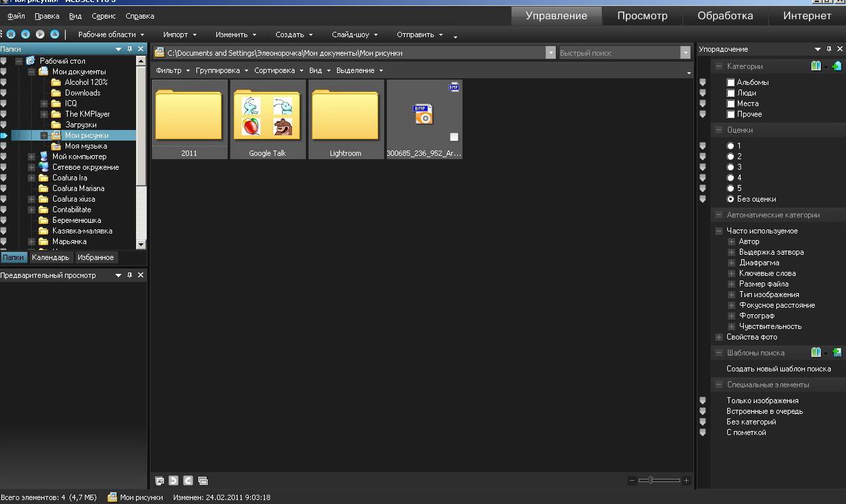The height and width of the screenshot is (504, 846).
Task: Click the zoom in plus icon for thumbnails
Action: [686, 480]
